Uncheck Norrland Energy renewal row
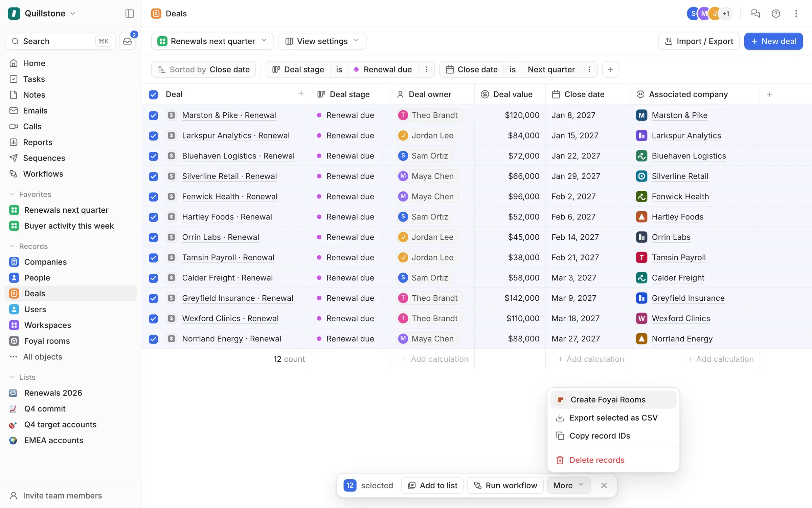The width and height of the screenshot is (812, 508). click(x=153, y=339)
